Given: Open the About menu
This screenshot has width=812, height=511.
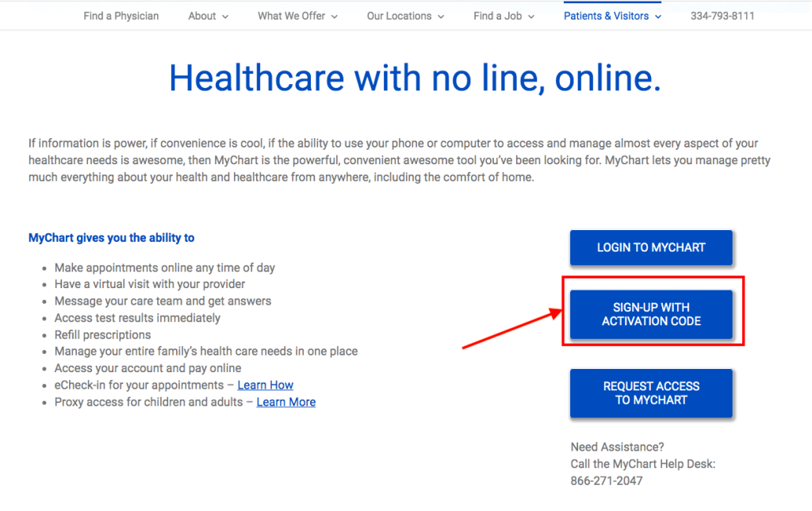Looking at the screenshot, I should 209,16.
